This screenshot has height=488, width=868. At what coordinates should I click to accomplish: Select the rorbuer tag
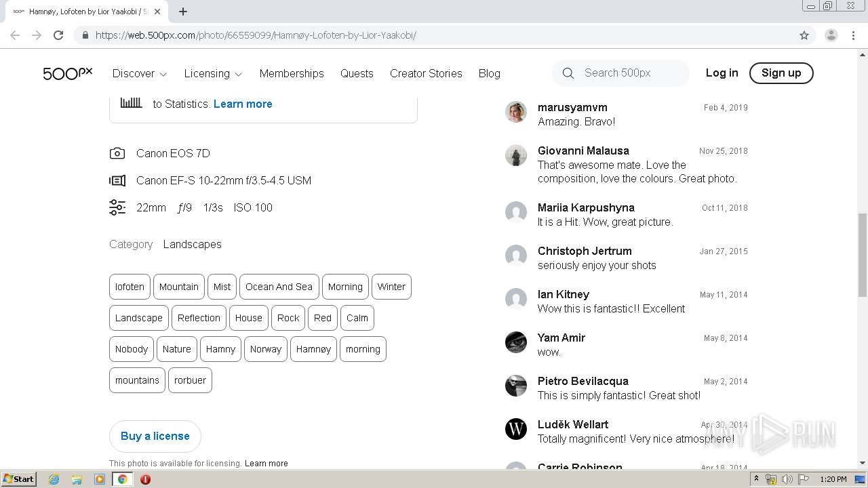click(x=190, y=380)
